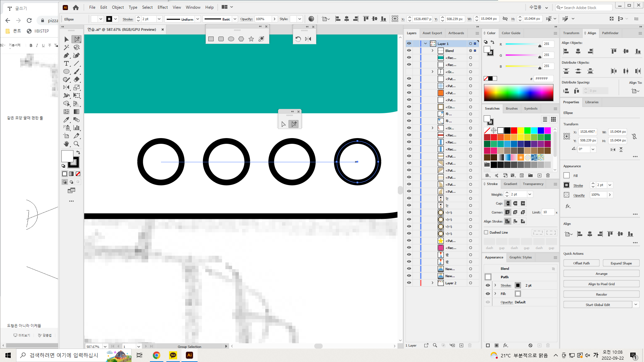
Task: Select the Selection tool arrow
Action: click(66, 39)
